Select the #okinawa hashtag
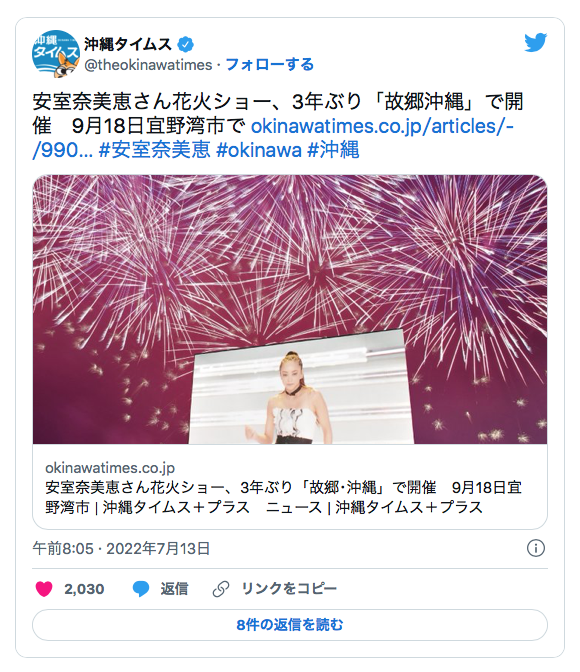The image size is (580, 672). coord(259,150)
